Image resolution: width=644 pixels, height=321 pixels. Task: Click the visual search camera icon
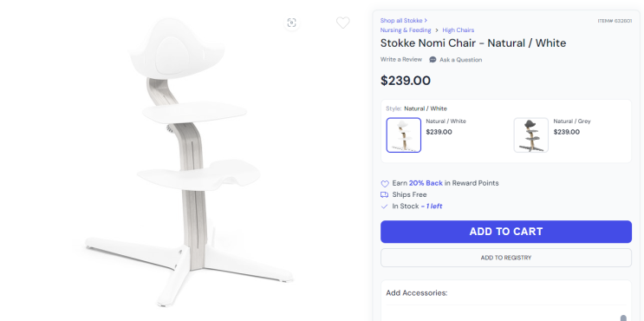coord(291,23)
